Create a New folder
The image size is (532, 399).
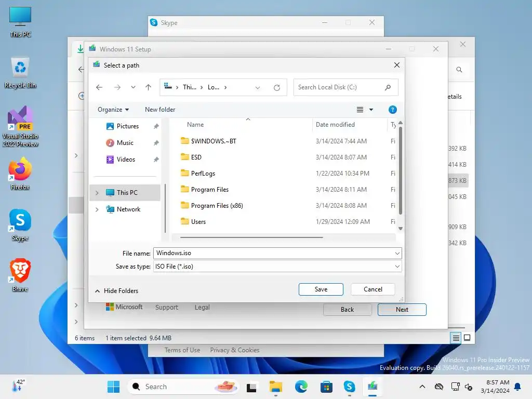coord(160,110)
